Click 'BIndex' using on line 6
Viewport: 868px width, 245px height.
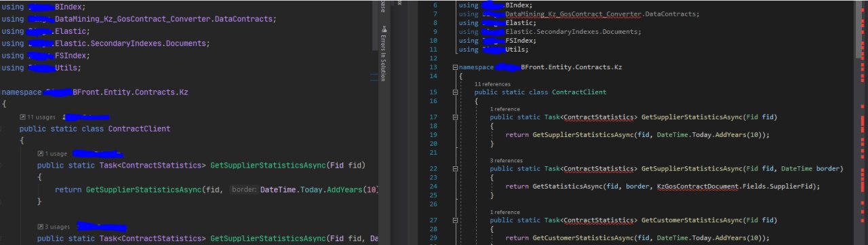pyautogui.click(x=518, y=5)
